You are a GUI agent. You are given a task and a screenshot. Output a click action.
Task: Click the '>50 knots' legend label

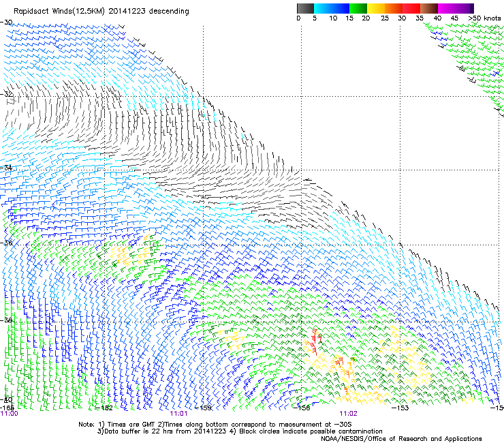(x=485, y=18)
